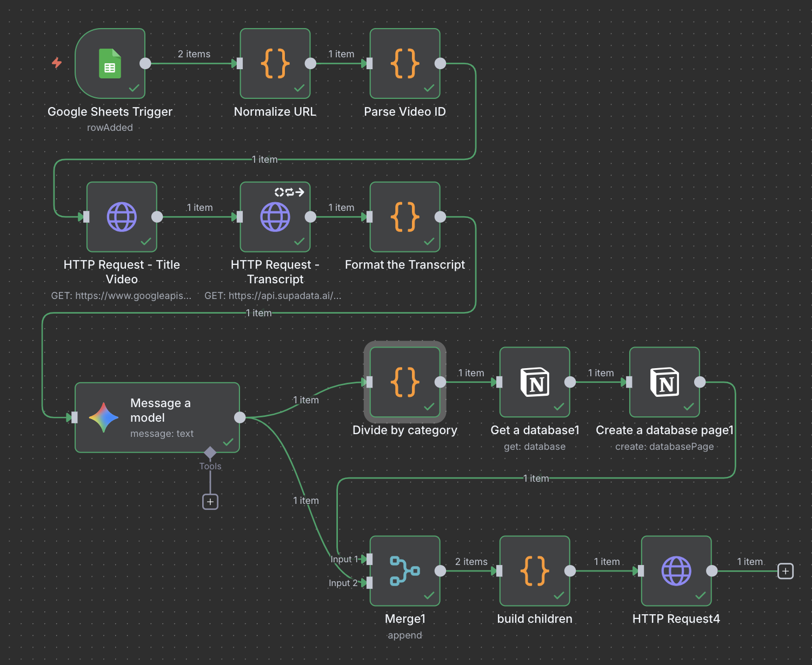Click the 'rowAdded' subtitle text
812x665 pixels.
pos(110,128)
